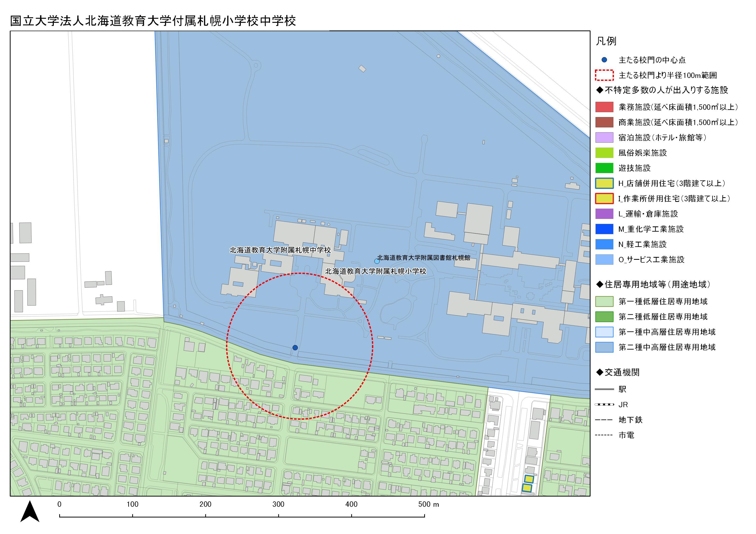Click the legend's blue main gate point symbol
The height and width of the screenshot is (534, 756).
pos(604,60)
